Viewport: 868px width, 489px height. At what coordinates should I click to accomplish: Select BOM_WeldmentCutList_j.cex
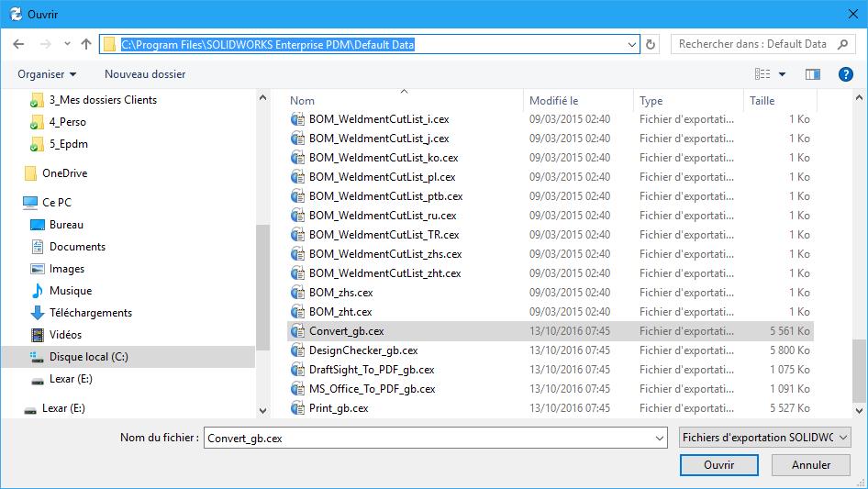(x=379, y=139)
